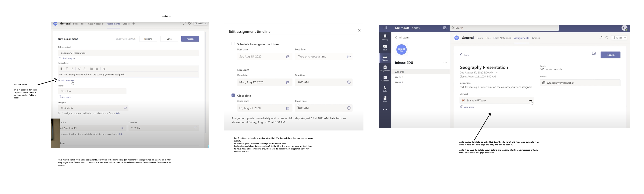Open the Calendar icon in Teams sidebar

coord(385,79)
